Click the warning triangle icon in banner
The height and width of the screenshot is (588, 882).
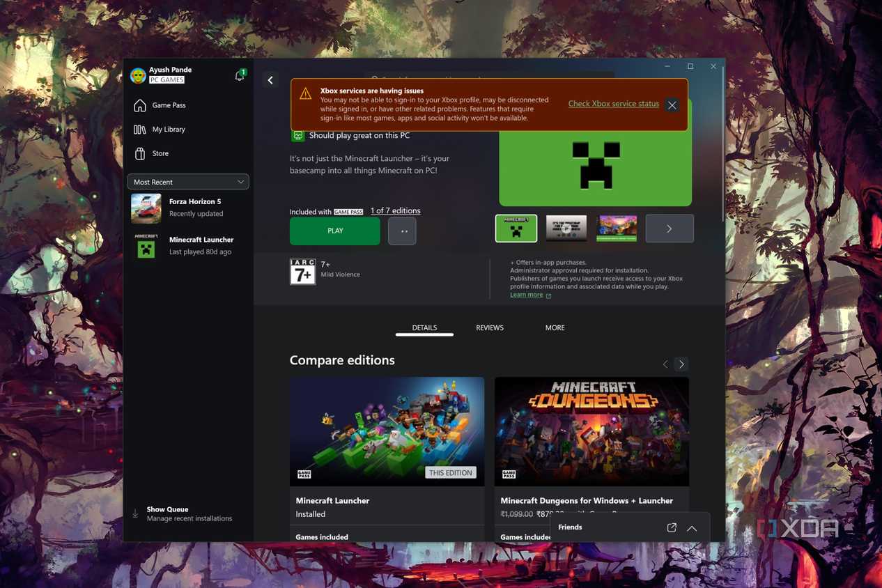pos(305,94)
